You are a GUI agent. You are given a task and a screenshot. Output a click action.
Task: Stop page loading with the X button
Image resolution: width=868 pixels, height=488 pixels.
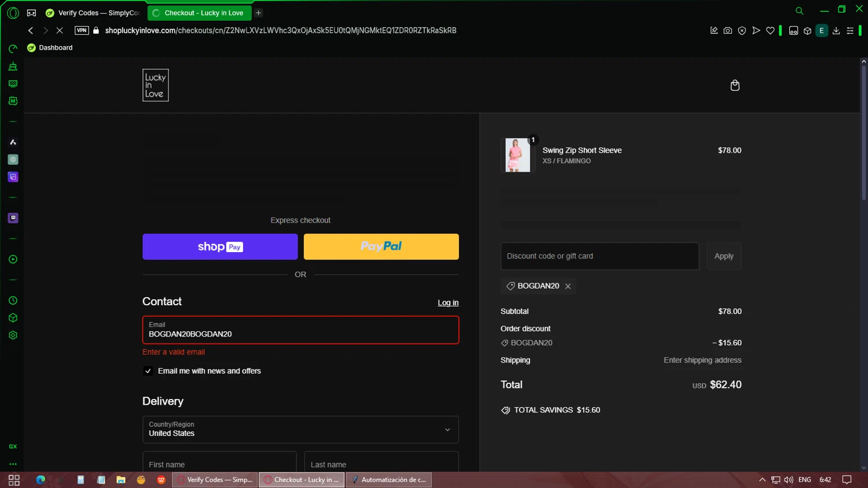click(60, 31)
